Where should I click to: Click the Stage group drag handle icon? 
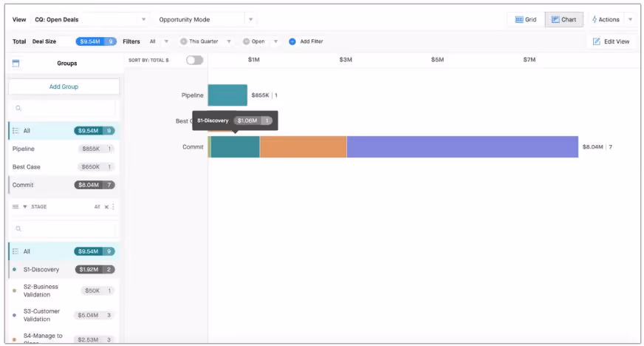[x=16, y=207]
